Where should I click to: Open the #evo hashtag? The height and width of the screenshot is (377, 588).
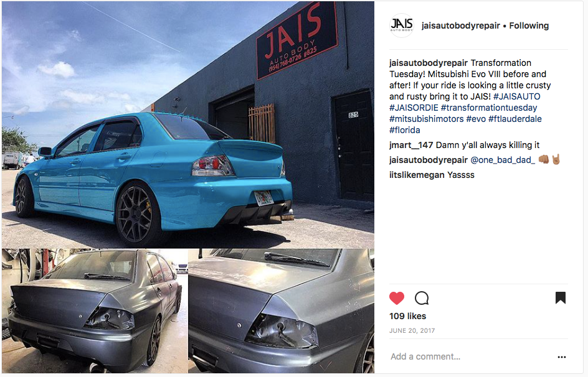(476, 119)
